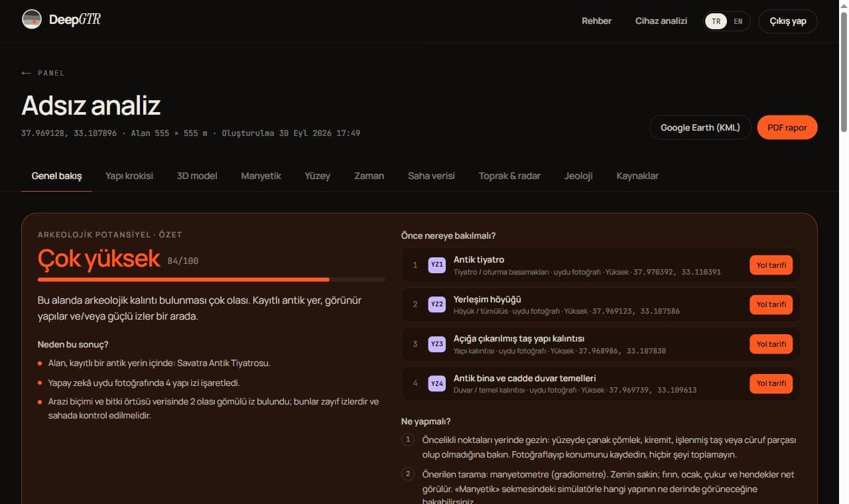Click the Çıkış yap button
Screen dimensions: 849x504
(x=788, y=21)
